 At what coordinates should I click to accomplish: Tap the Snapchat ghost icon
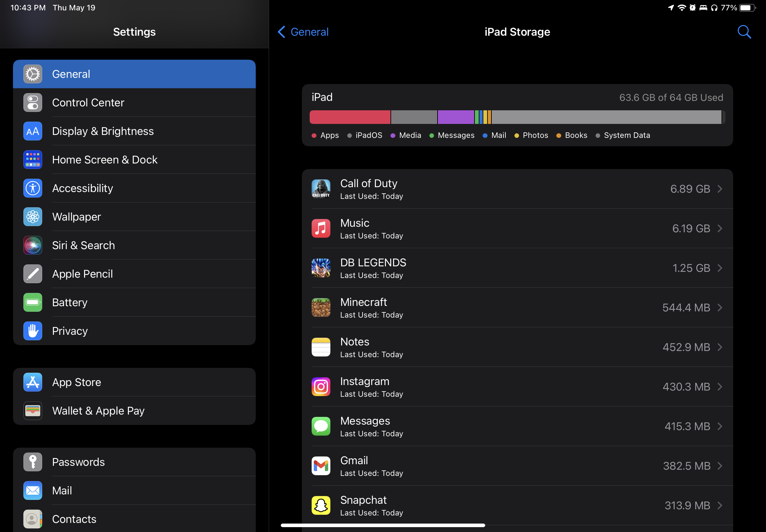click(321, 505)
